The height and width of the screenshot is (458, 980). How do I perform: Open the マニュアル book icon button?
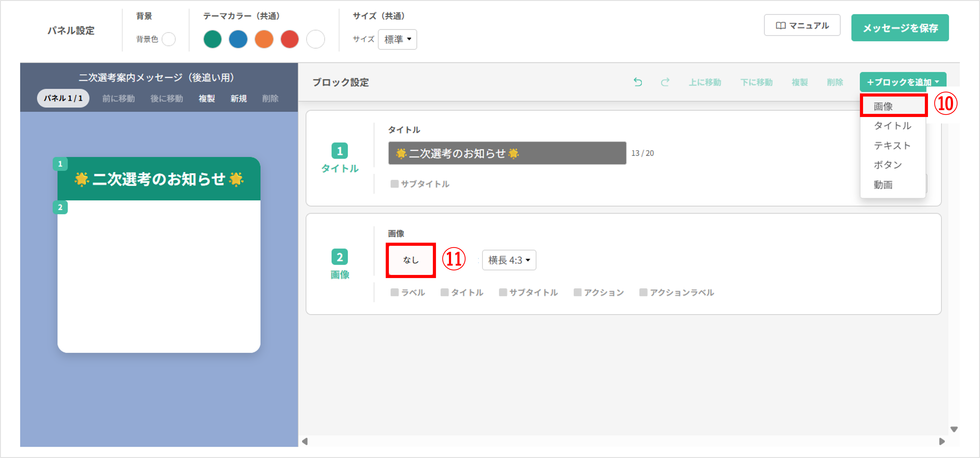click(801, 26)
